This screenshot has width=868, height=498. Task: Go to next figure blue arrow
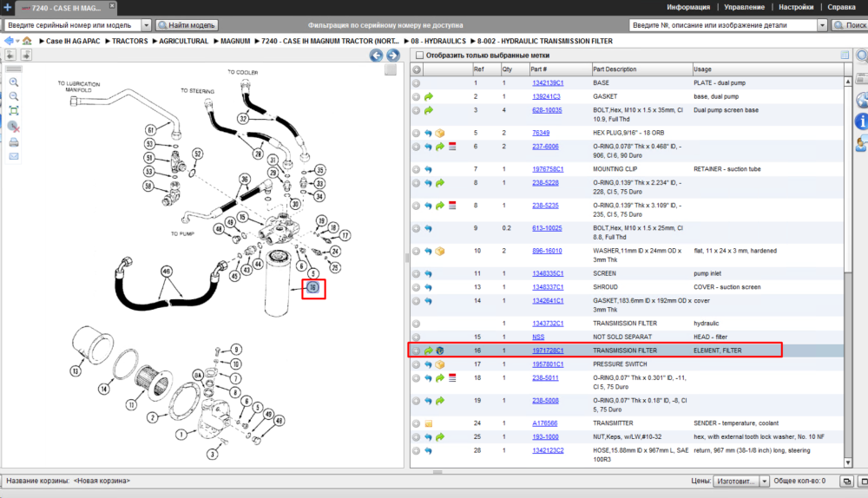pyautogui.click(x=393, y=56)
